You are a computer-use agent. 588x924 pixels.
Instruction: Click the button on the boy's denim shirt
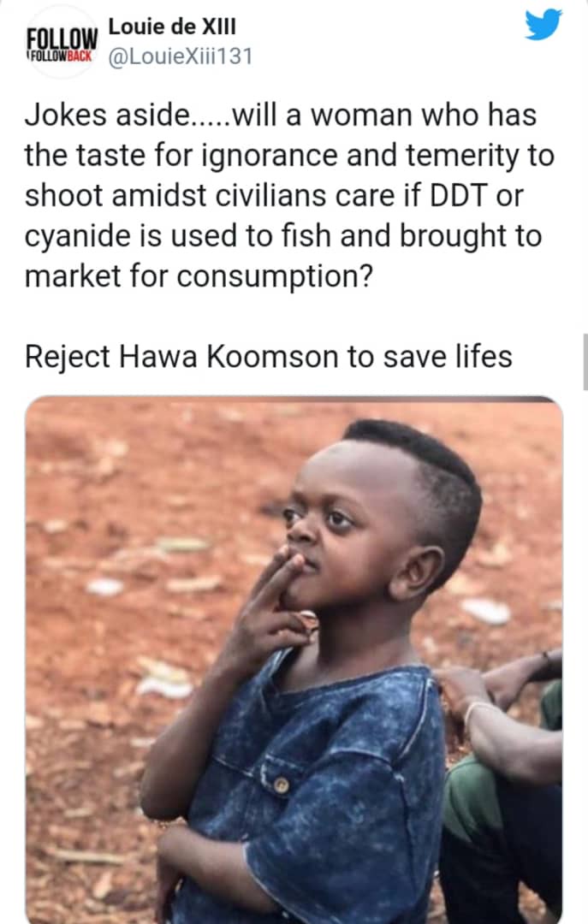pyautogui.click(x=282, y=785)
